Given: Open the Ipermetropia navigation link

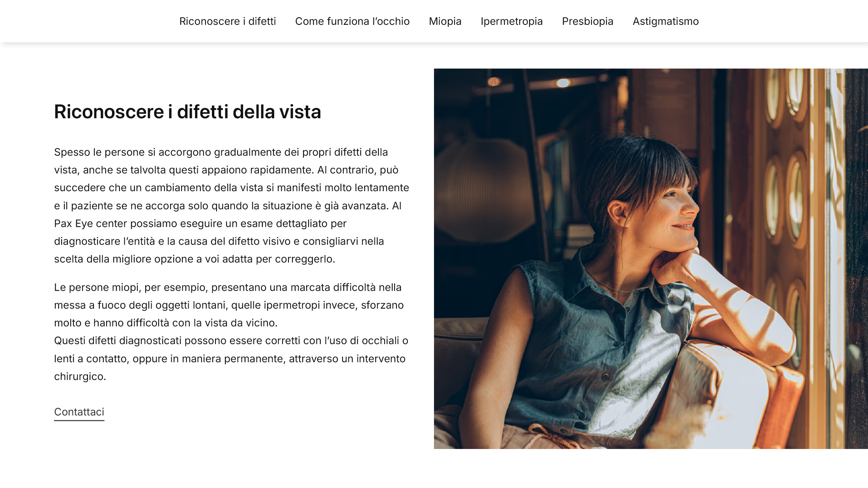Looking at the screenshot, I should 511,21.
